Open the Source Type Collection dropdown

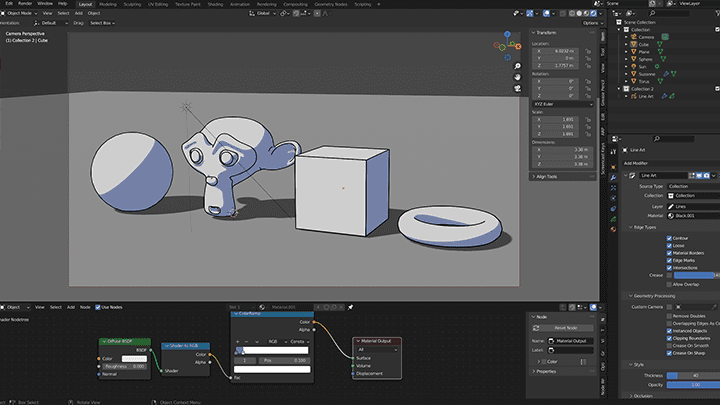pos(693,186)
